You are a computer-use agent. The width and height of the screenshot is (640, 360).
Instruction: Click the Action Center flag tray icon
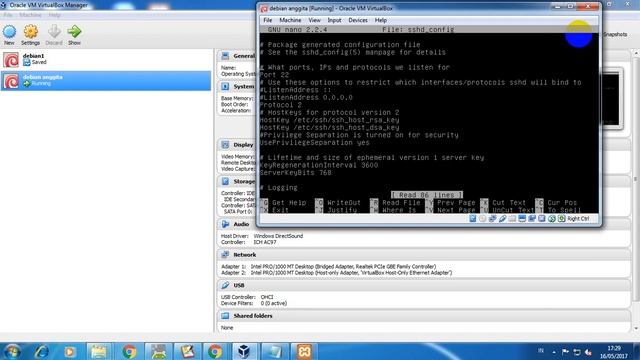coord(565,351)
